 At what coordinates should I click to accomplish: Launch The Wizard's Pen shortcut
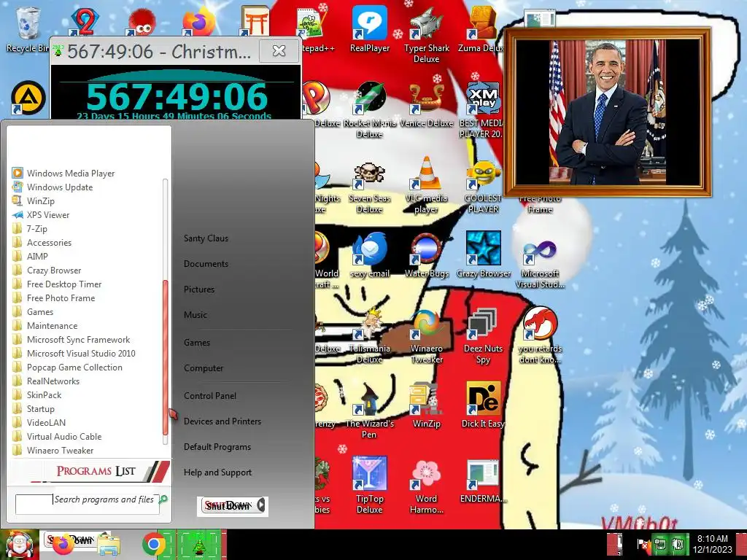(x=370, y=411)
